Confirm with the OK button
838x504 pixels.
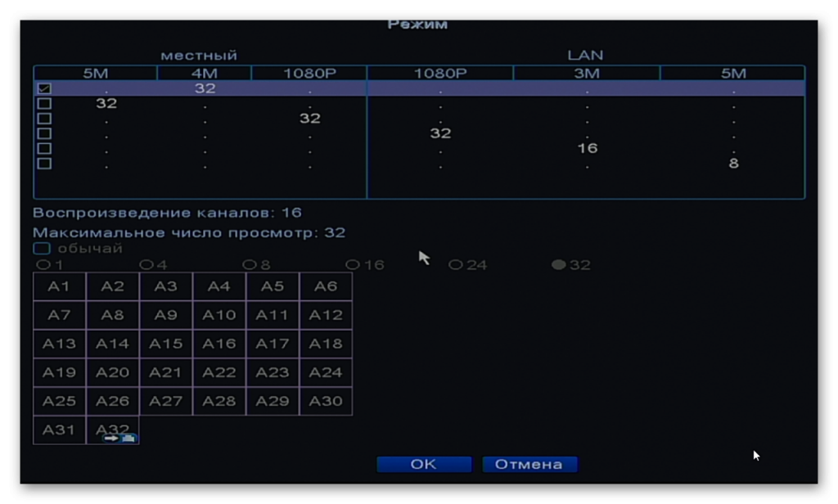pos(424,464)
